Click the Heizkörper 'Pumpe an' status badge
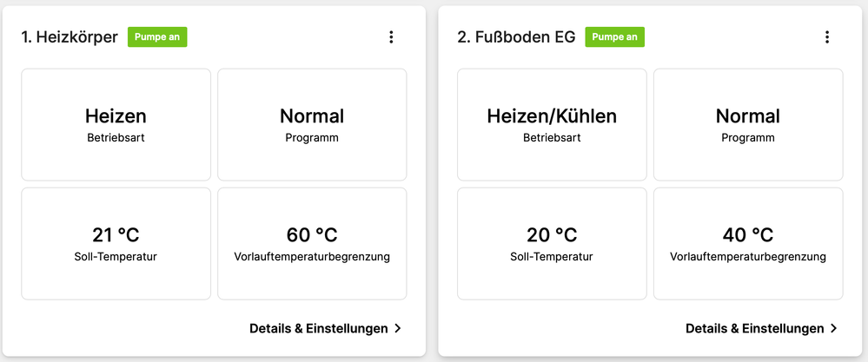 point(157,36)
